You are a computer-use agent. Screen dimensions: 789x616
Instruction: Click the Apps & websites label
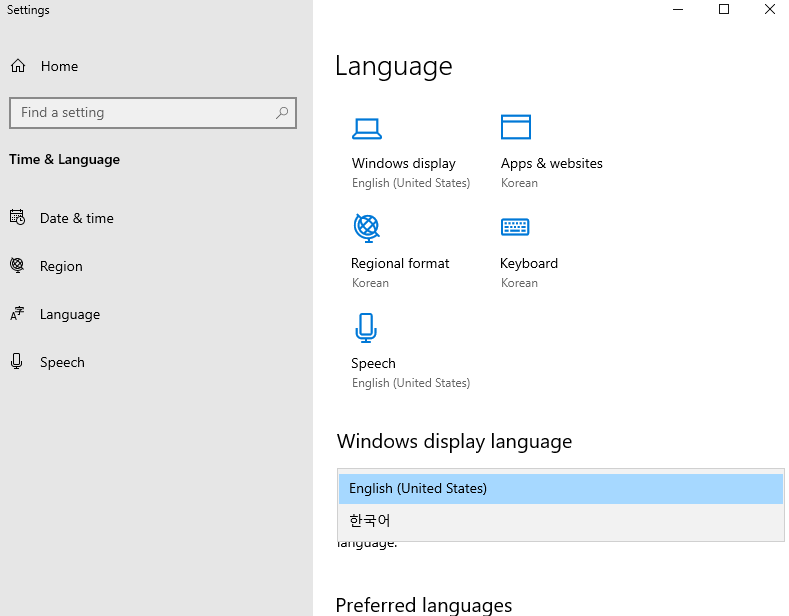coord(551,164)
